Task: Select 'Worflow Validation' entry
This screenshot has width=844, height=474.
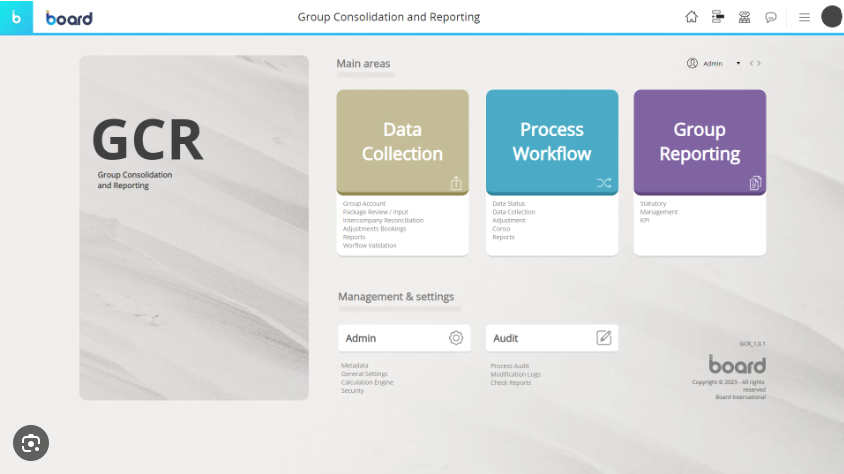Action: coord(369,245)
